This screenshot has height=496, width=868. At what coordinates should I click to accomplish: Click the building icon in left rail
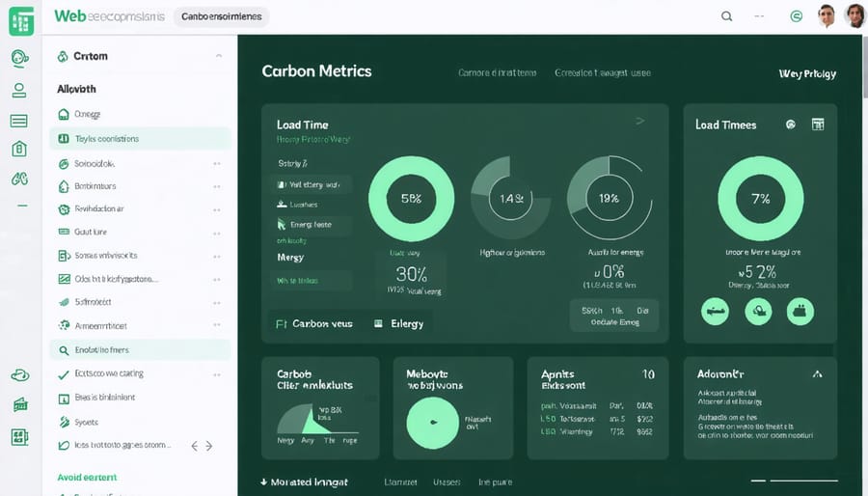coord(19,149)
